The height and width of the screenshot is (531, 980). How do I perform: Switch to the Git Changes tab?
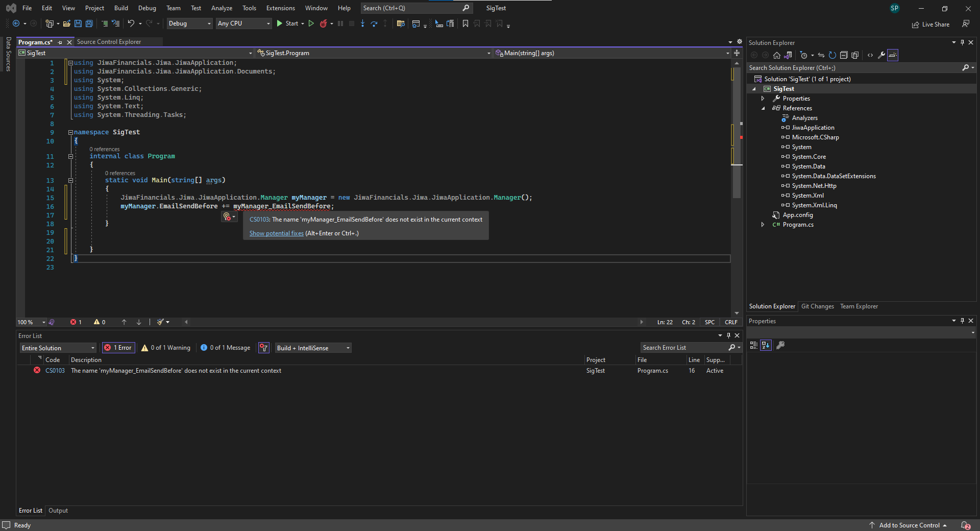(817, 306)
